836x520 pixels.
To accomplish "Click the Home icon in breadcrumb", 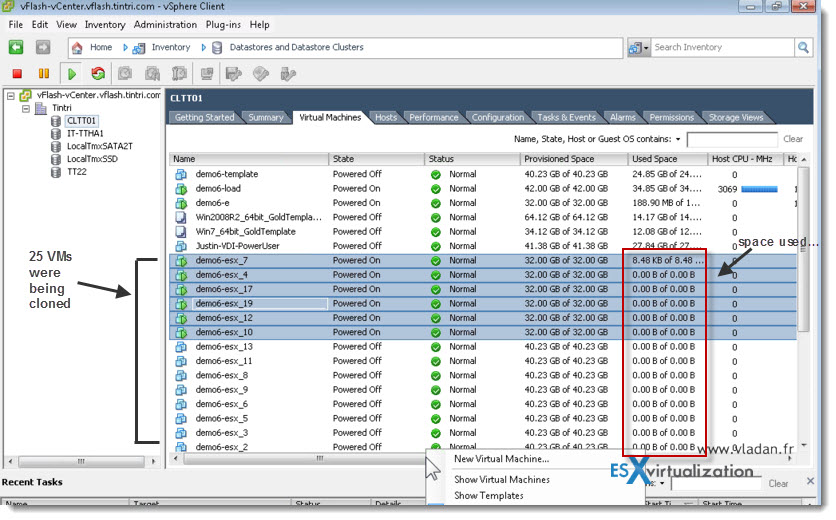I will (77, 47).
